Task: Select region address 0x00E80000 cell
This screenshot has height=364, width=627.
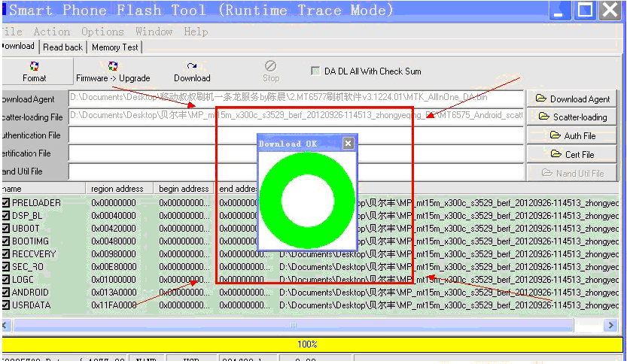Action: 114,266
